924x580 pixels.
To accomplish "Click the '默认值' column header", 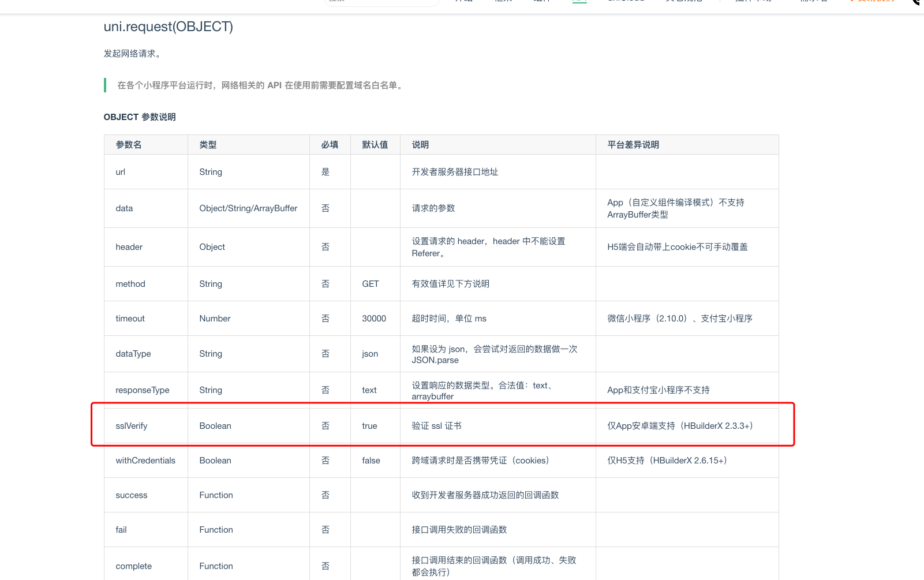I will click(x=375, y=145).
